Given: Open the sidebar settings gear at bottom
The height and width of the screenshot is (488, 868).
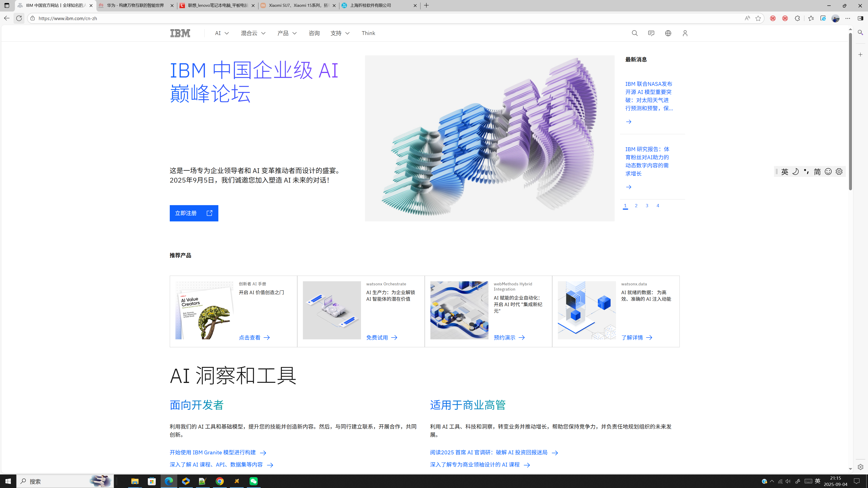Looking at the screenshot, I should tap(860, 467).
